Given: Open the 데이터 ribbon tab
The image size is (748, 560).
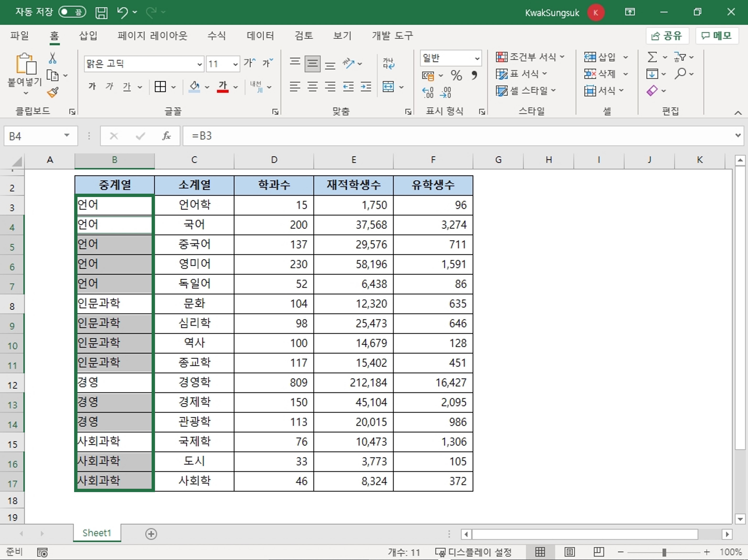Looking at the screenshot, I should [x=260, y=35].
